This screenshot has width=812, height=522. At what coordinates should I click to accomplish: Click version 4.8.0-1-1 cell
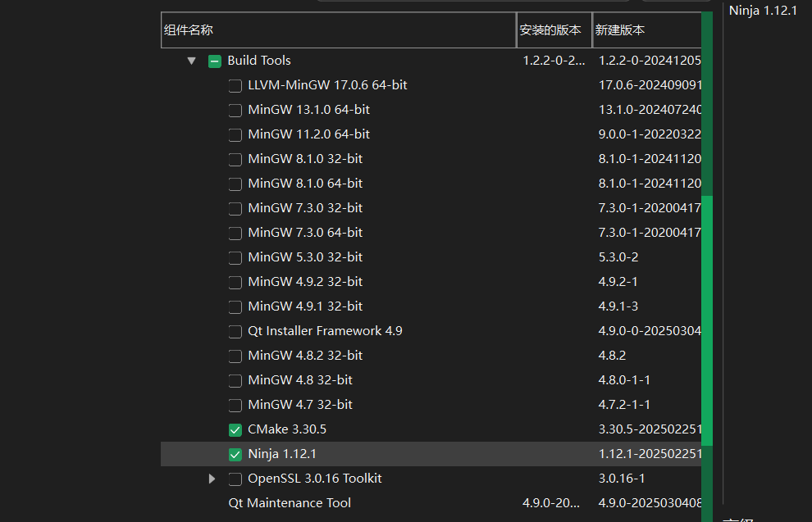click(624, 379)
